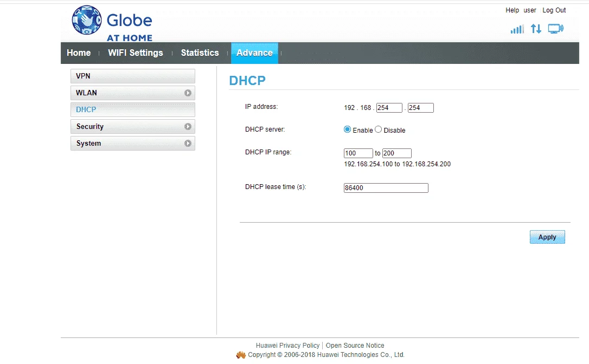
Task: Click the third octet IP address field
Action: pos(389,108)
